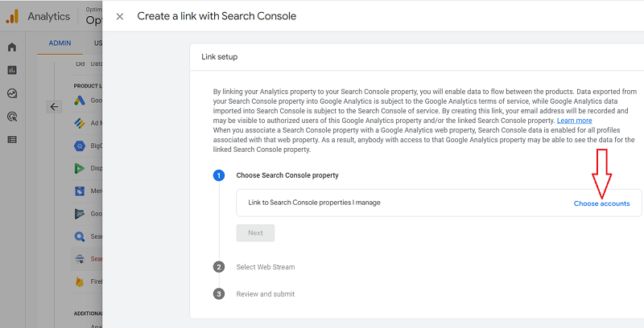
Task: Click the Next button
Action: pos(255,233)
